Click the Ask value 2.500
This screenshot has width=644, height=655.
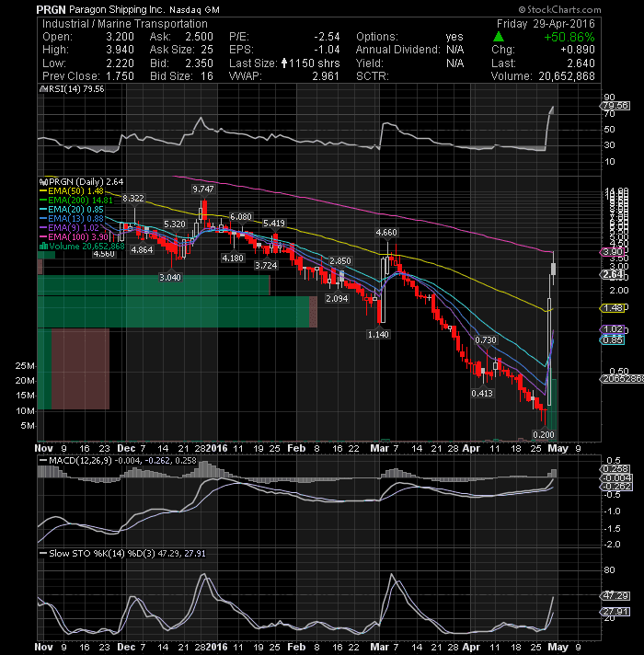(x=200, y=37)
